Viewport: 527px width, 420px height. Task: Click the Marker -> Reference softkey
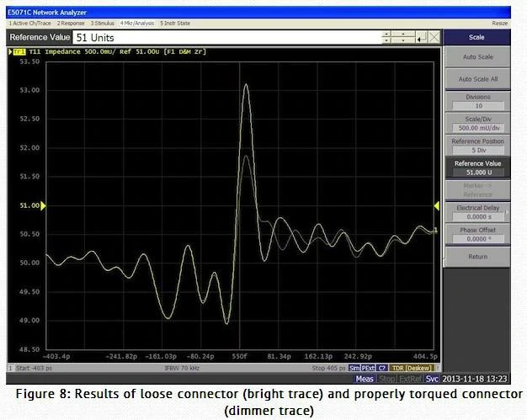[478, 190]
